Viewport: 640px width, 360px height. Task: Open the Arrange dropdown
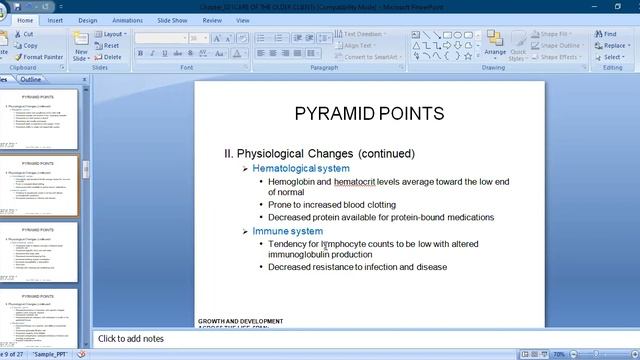(495, 46)
